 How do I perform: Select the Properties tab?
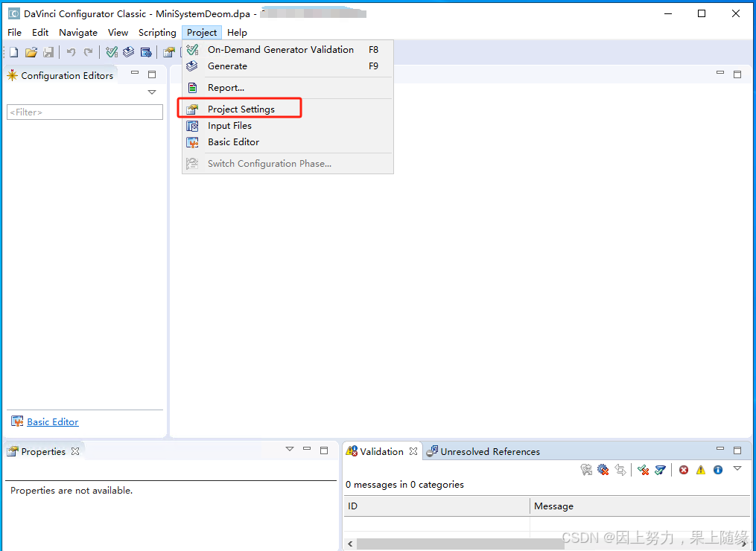43,451
